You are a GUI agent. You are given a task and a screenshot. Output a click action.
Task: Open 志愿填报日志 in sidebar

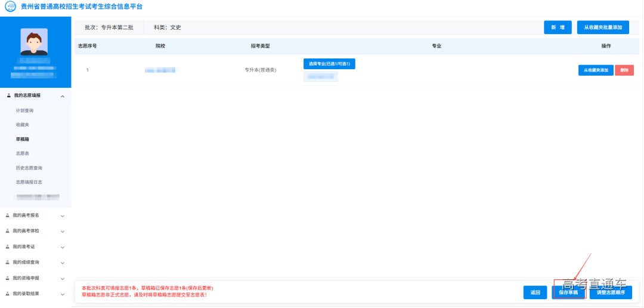click(x=29, y=182)
